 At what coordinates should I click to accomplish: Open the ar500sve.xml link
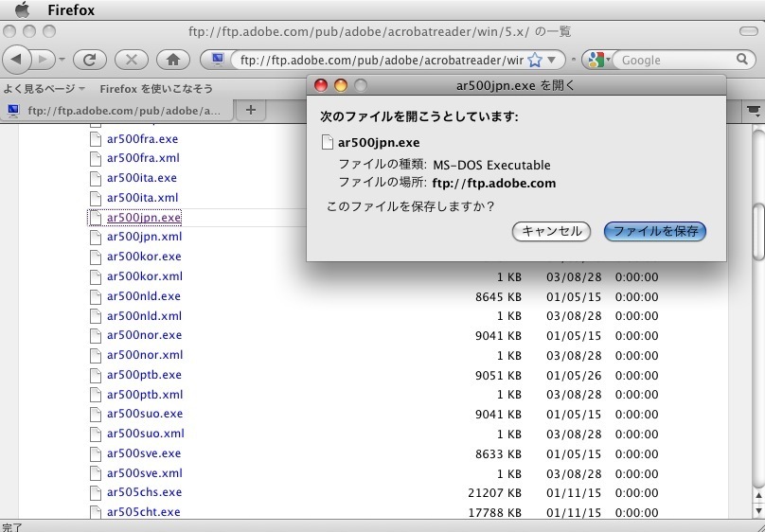tap(145, 473)
